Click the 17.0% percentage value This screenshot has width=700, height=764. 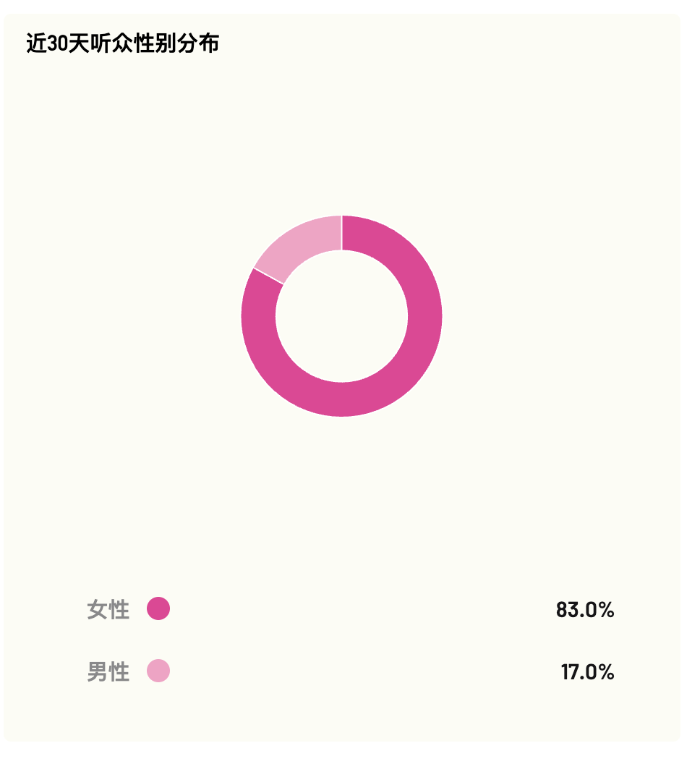(588, 672)
